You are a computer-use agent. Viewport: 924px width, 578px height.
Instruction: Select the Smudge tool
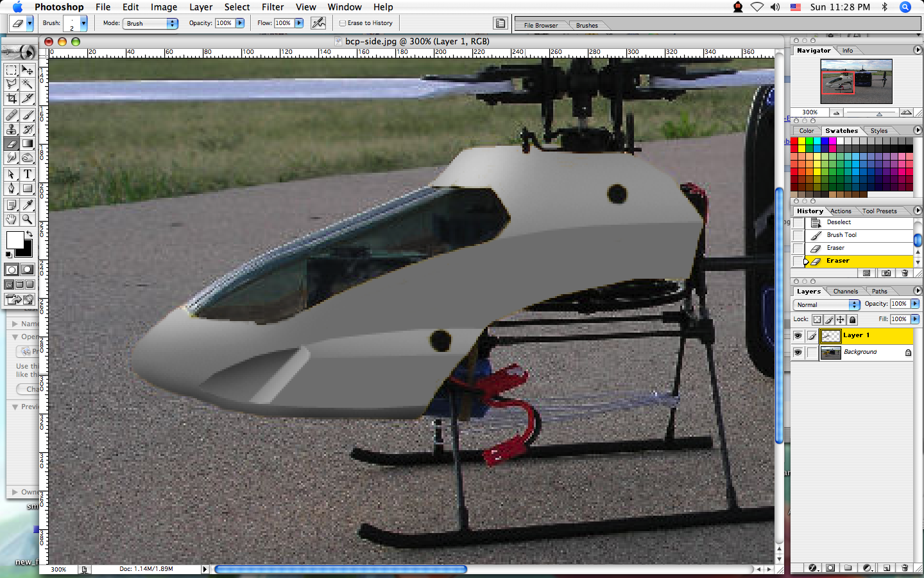(12, 158)
